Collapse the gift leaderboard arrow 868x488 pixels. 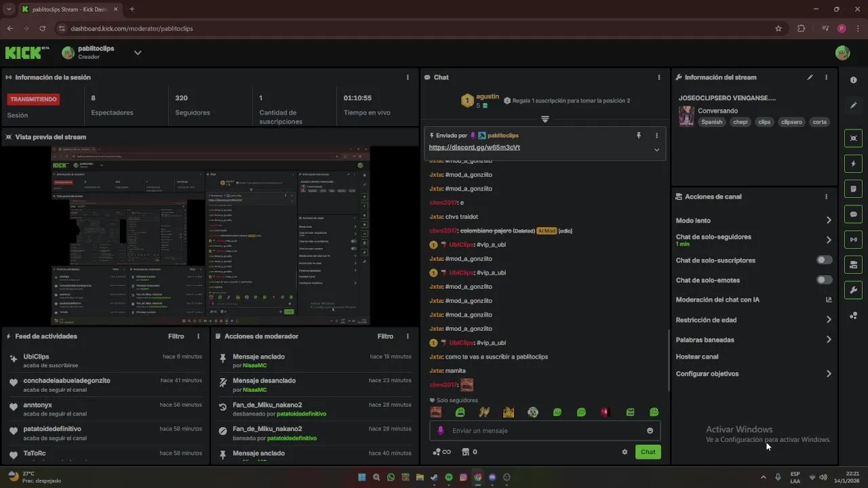[545, 119]
